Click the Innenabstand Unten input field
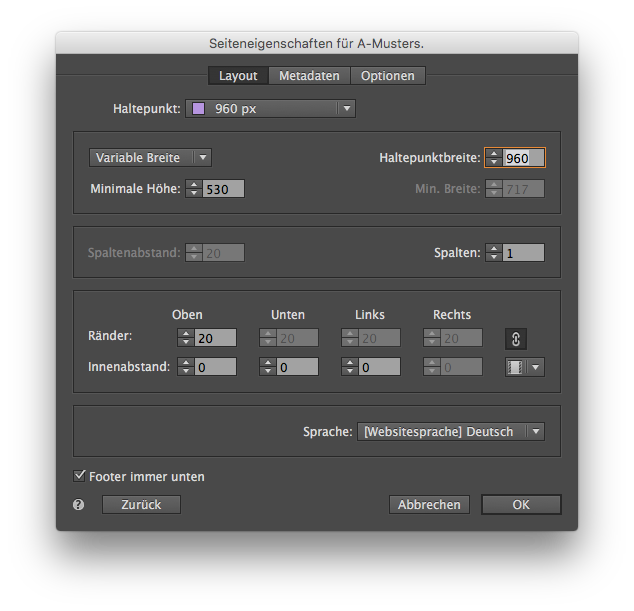 (298, 367)
